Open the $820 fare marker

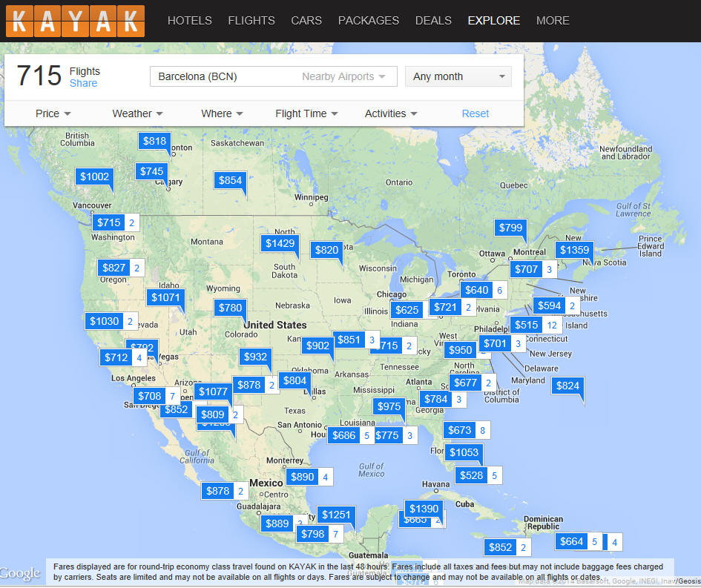(327, 250)
